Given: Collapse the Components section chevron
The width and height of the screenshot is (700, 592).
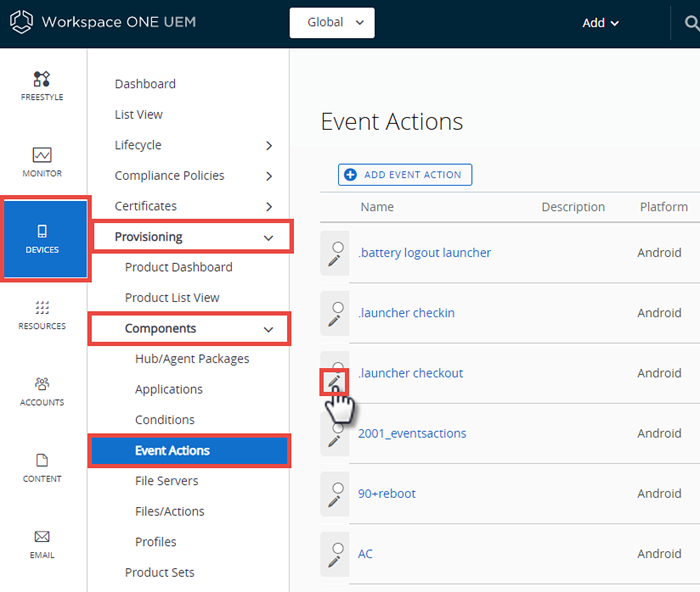Looking at the screenshot, I should [x=268, y=329].
